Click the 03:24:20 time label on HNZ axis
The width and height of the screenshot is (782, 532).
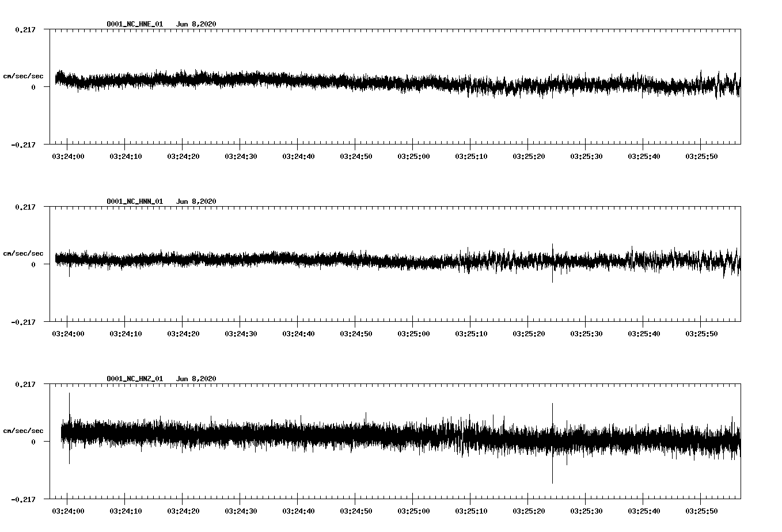pos(183,511)
